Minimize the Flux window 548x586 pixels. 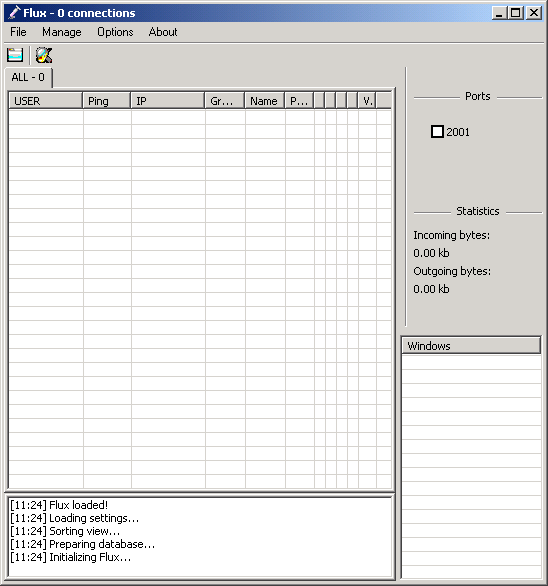pyautogui.click(x=499, y=13)
